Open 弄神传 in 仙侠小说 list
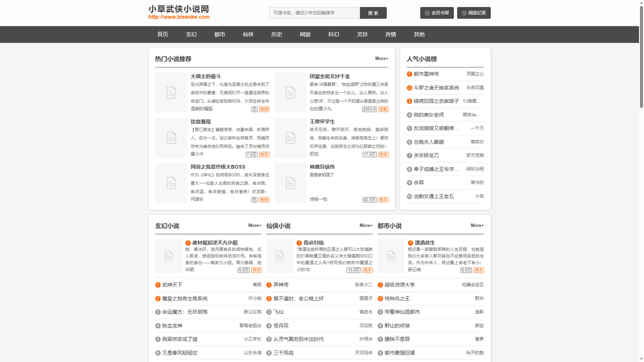 point(281,285)
